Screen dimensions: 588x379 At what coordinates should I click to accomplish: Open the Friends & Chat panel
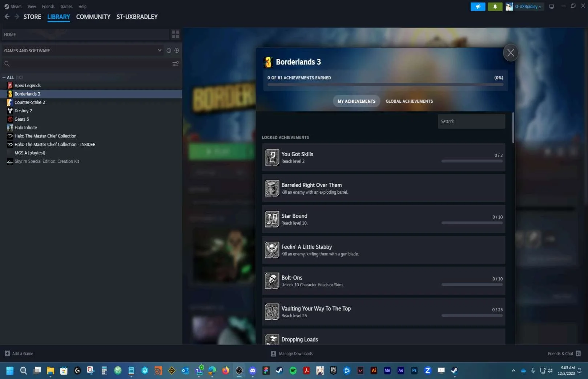(560, 354)
